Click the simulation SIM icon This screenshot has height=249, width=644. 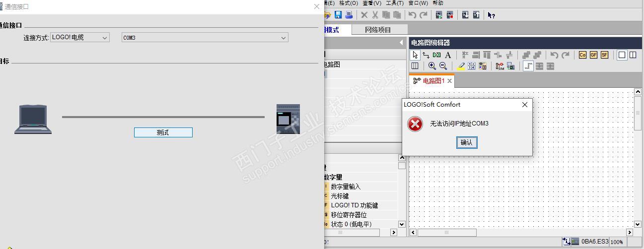point(500,66)
